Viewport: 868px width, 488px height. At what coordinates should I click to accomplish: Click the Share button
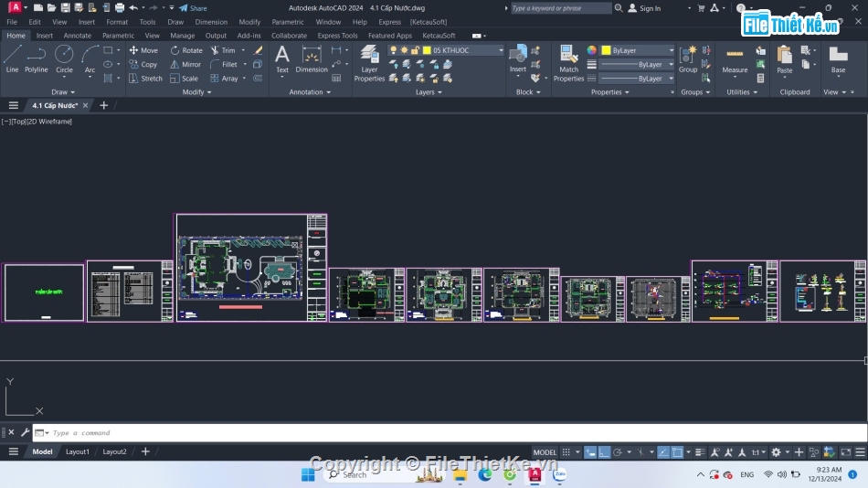(x=193, y=7)
